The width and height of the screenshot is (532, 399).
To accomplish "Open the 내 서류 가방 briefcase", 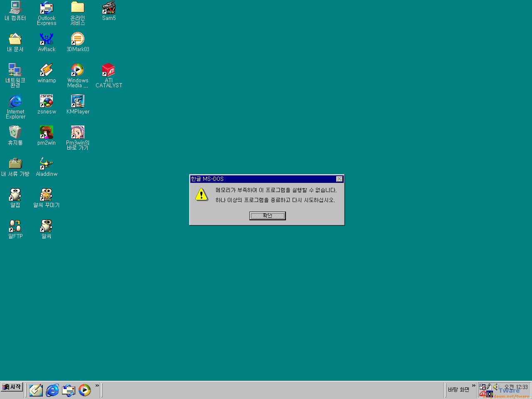I will (15, 167).
